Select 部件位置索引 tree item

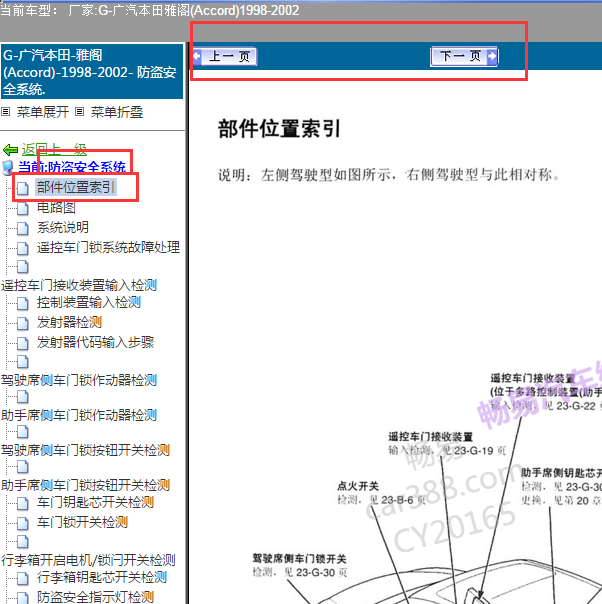(76, 187)
